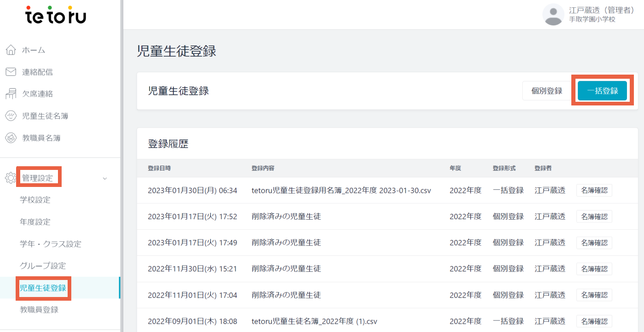
Task: Click date 2023年01月17日(火) 17:52
Action: [x=192, y=216]
